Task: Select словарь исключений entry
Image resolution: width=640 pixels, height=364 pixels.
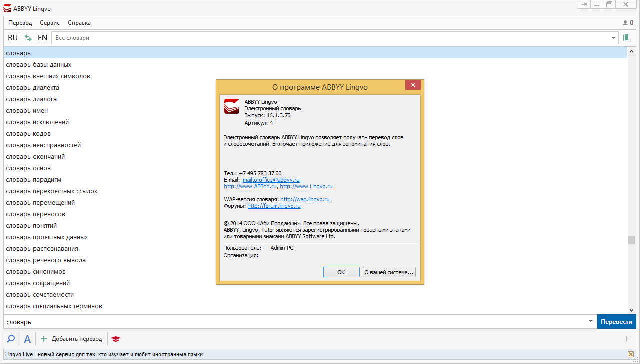Action: [x=315, y=122]
